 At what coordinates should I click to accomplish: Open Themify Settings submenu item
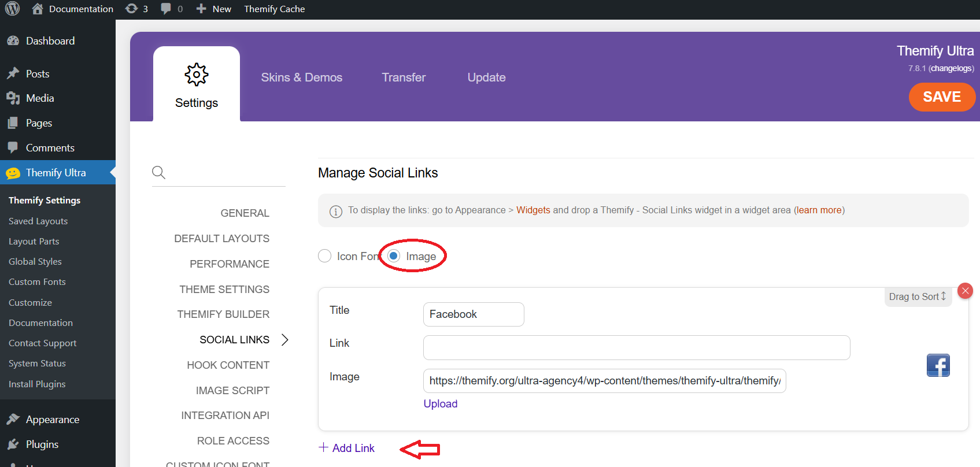coord(45,201)
